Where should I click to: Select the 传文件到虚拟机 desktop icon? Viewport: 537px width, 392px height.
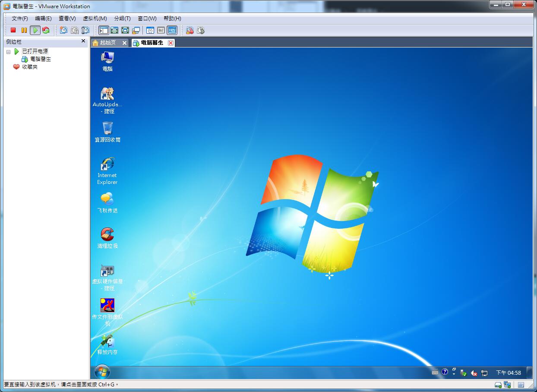[107, 312]
